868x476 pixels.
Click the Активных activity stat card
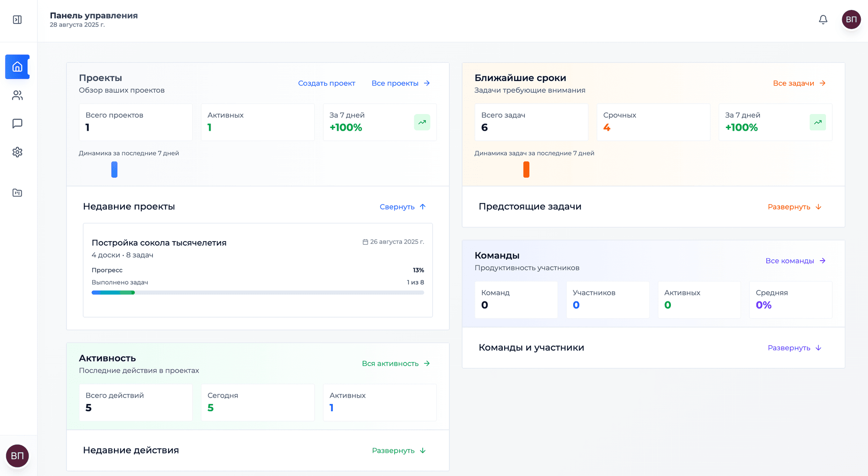pyautogui.click(x=380, y=403)
